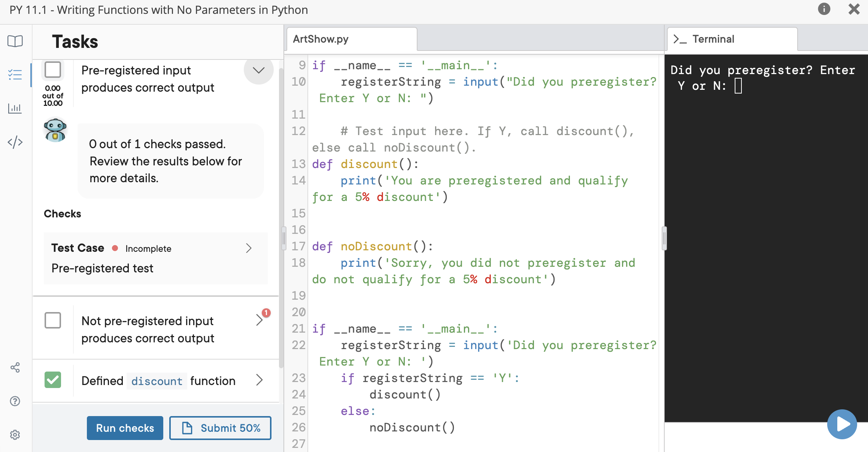The image size is (868, 452).
Task: Check the Pre-registered input task checkbox
Action: coord(53,69)
